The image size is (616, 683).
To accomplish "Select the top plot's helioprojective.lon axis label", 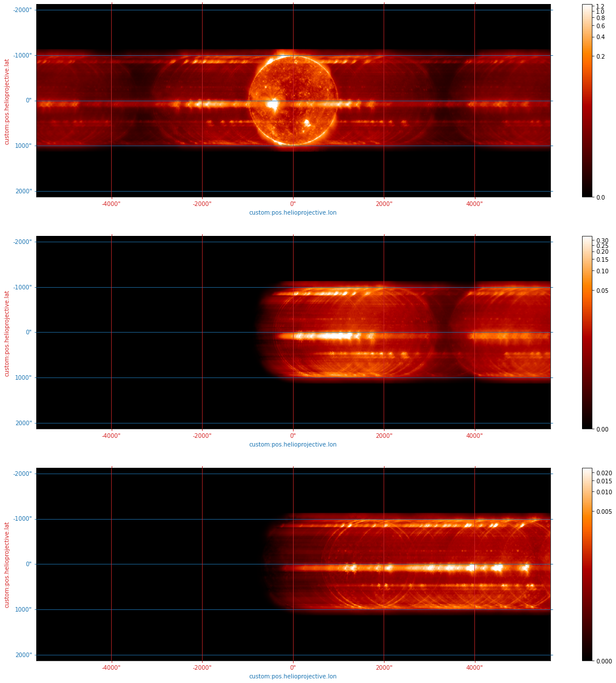I will click(292, 212).
